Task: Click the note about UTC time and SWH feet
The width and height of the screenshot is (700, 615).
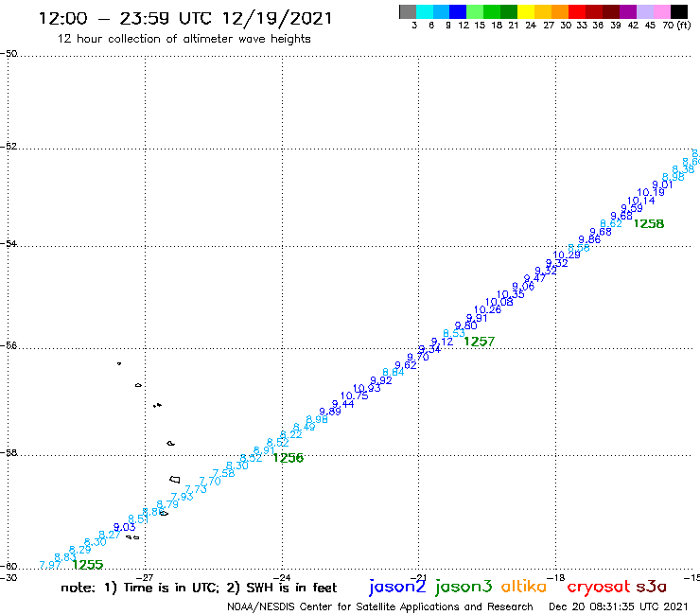Action: point(199,588)
